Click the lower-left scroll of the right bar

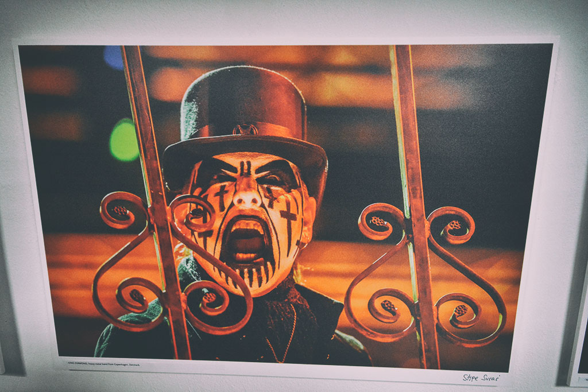click(x=387, y=307)
